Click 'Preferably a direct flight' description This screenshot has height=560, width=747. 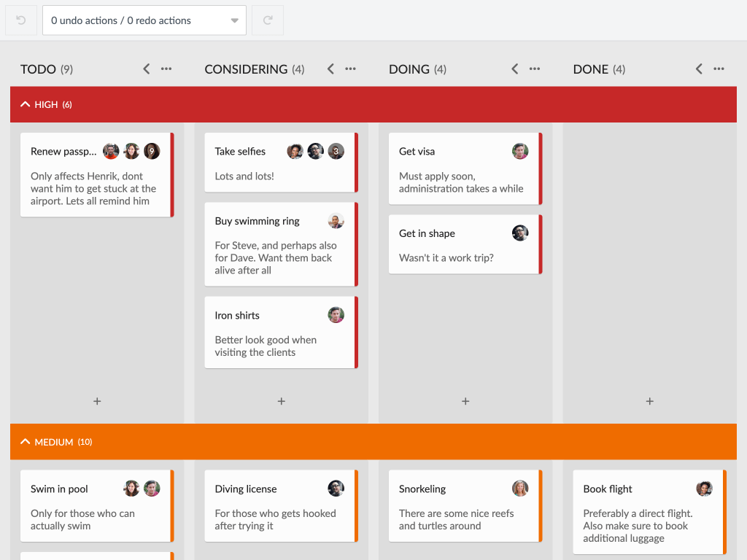(x=638, y=526)
